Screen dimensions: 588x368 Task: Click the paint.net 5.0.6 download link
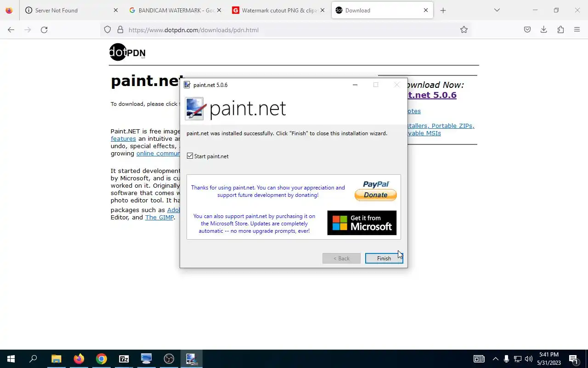point(431,95)
